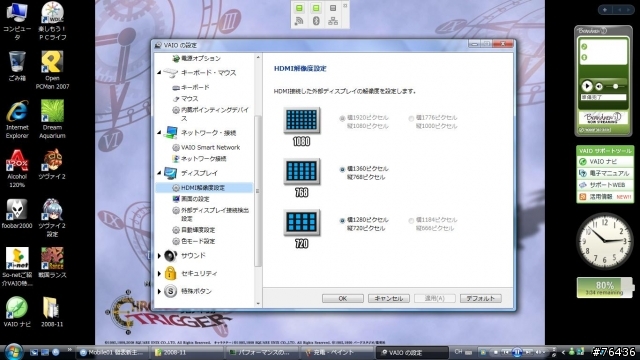Viewport: 640px width, 360px height.
Task: Click the tree scrollbar up arrow
Action: click(258, 58)
